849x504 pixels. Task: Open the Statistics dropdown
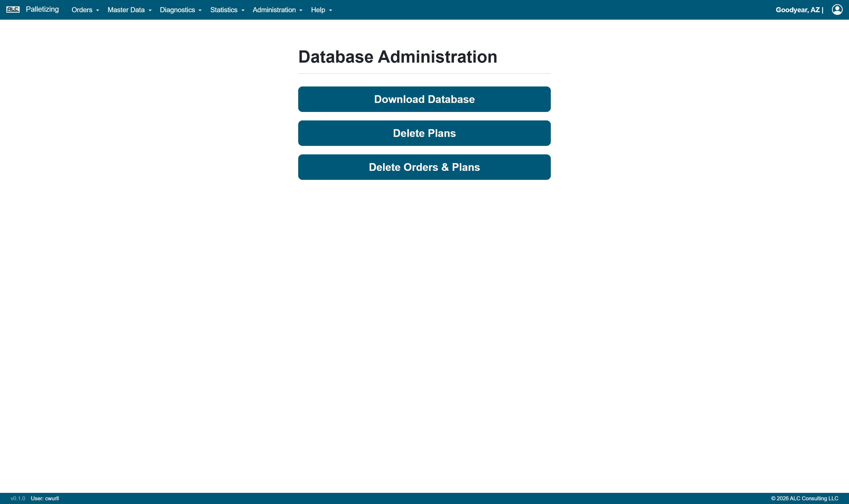coord(227,10)
